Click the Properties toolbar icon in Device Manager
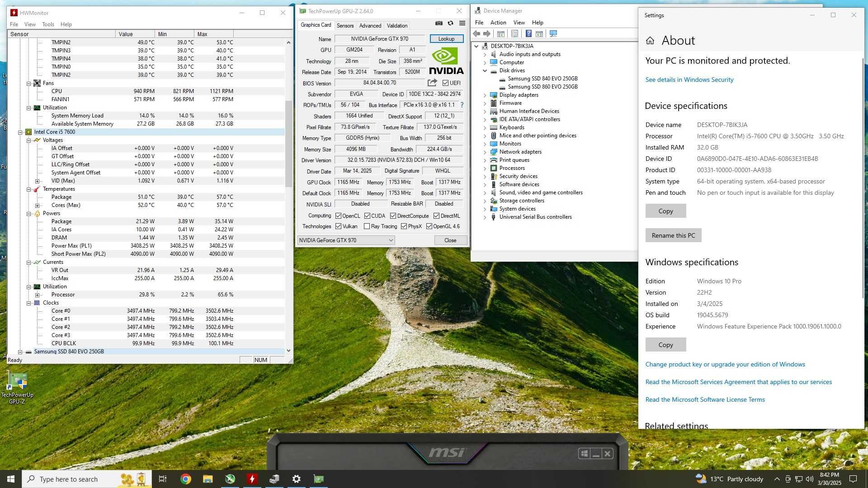This screenshot has width=868, height=488. [514, 34]
